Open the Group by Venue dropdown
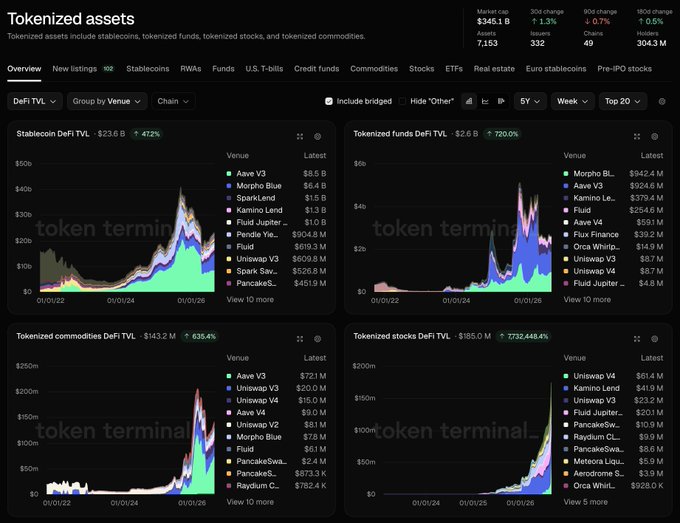Image resolution: width=680 pixels, height=523 pixels. click(x=107, y=101)
